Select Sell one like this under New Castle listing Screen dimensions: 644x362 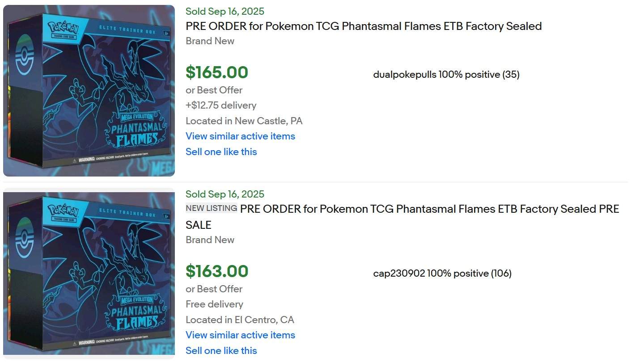[x=221, y=152]
